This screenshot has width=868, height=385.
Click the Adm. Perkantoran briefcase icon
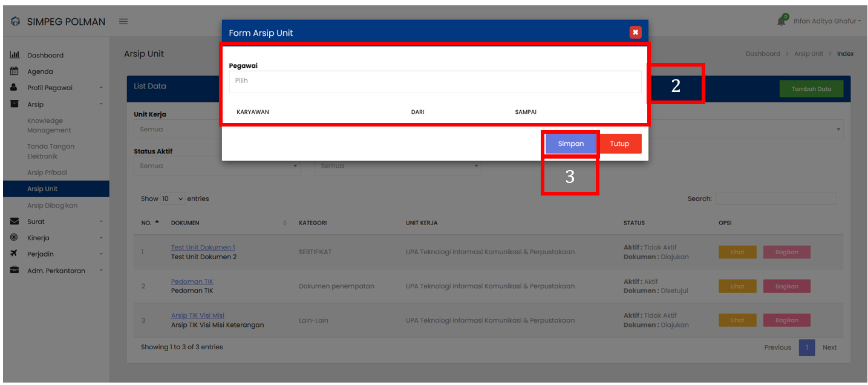[x=14, y=271]
